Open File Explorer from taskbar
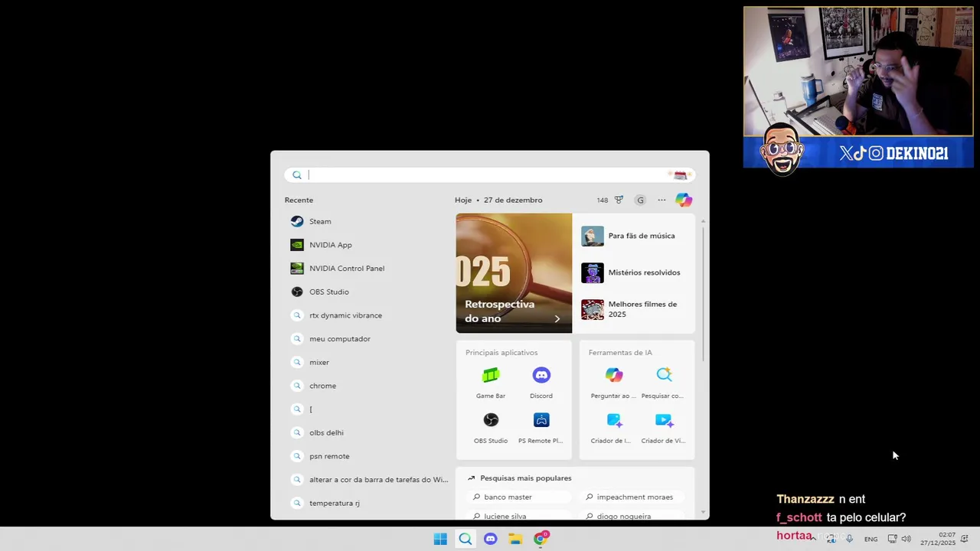 tap(515, 539)
